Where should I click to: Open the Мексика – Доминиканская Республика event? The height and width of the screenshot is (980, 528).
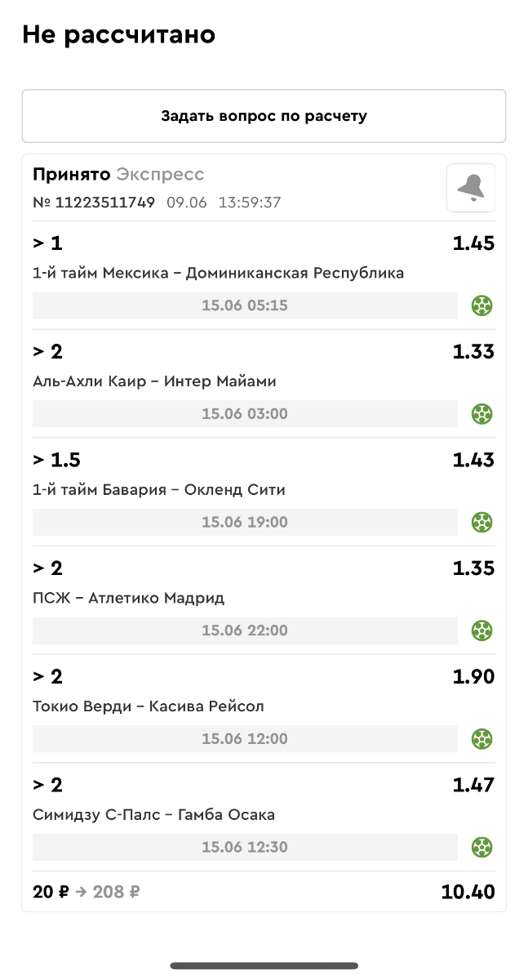218,273
